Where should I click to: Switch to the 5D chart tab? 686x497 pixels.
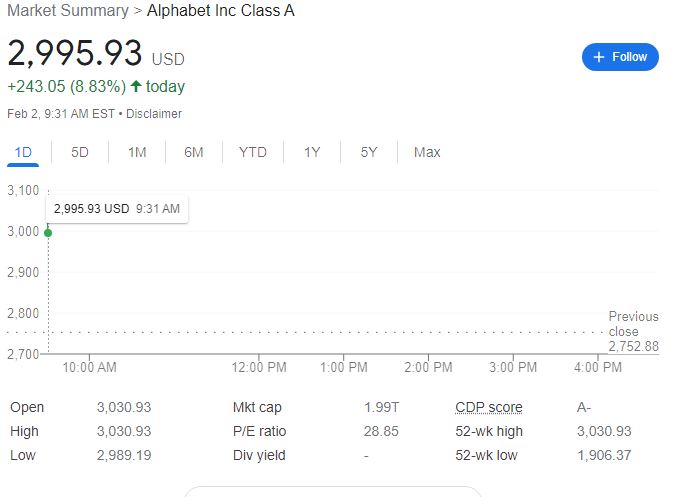coord(80,152)
